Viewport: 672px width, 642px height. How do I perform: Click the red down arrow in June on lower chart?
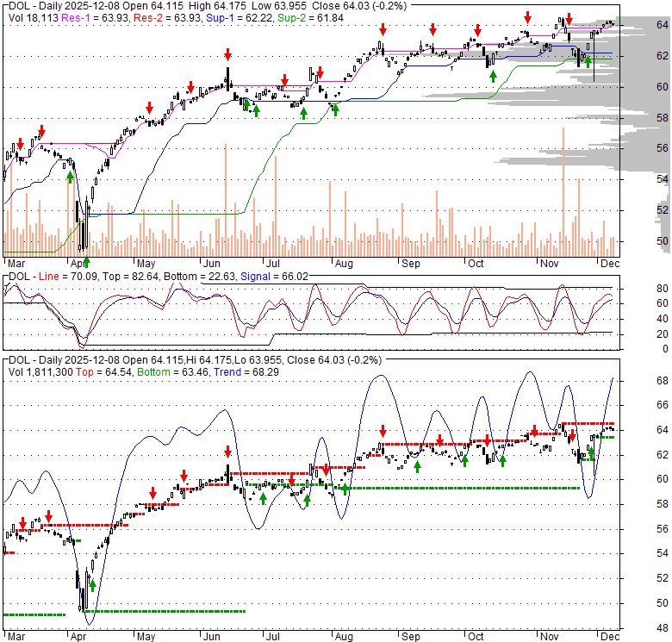click(x=227, y=451)
